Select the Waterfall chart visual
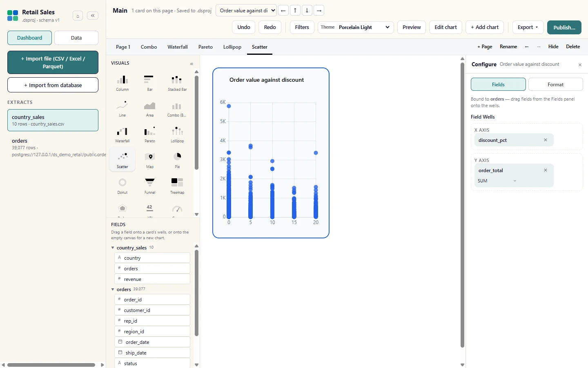The height and width of the screenshot is (368, 588). (x=122, y=135)
